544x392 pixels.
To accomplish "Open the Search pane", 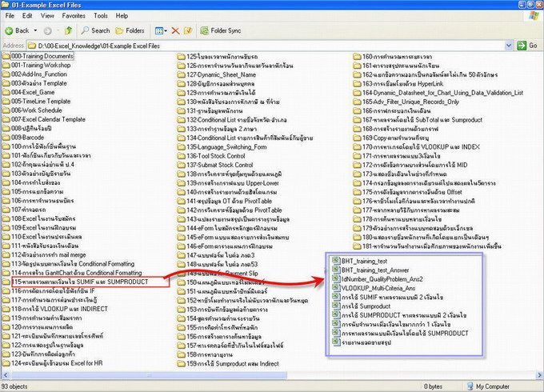I will pyautogui.click(x=95, y=30).
